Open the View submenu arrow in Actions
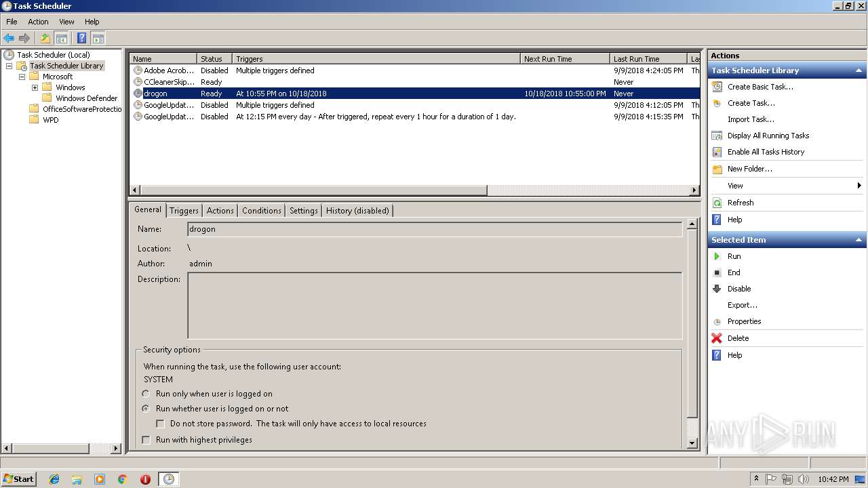 (859, 186)
